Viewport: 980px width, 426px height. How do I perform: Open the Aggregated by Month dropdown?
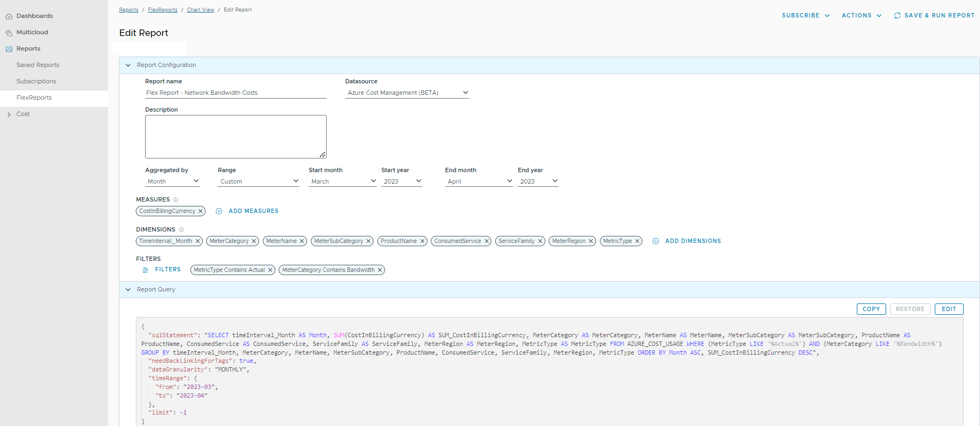pos(172,181)
